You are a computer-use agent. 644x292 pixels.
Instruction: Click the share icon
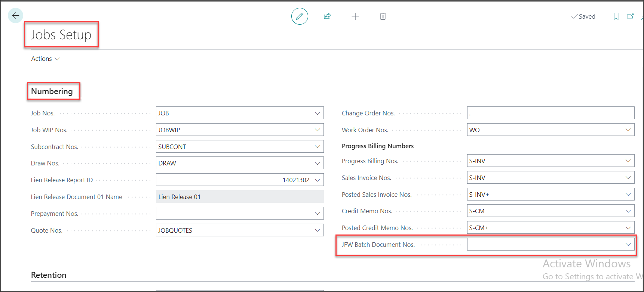tap(327, 16)
